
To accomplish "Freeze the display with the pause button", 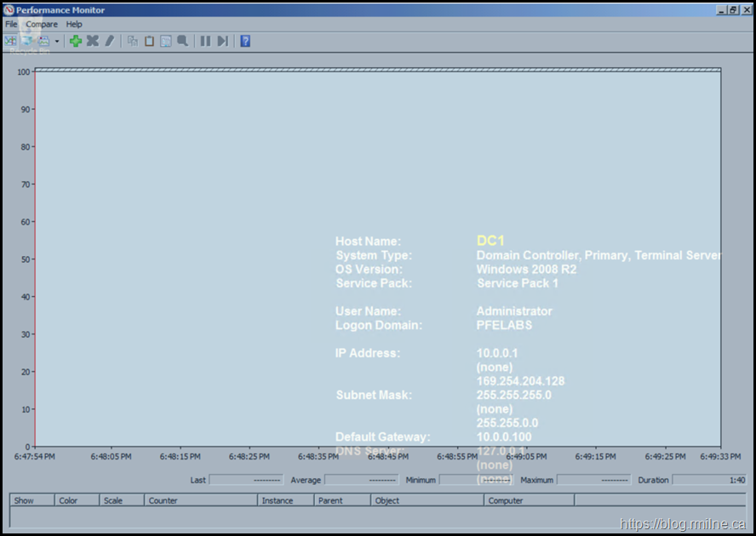I will [205, 41].
